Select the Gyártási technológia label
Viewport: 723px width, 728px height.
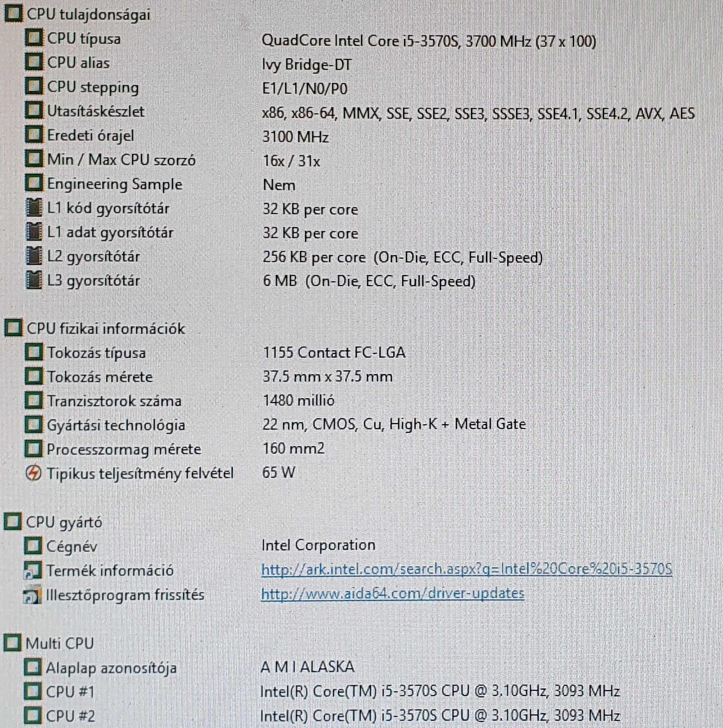tap(116, 425)
